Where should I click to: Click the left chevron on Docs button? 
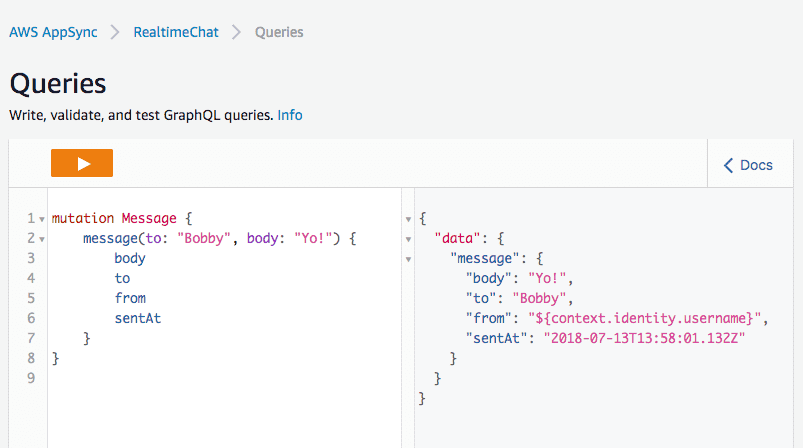click(728, 165)
